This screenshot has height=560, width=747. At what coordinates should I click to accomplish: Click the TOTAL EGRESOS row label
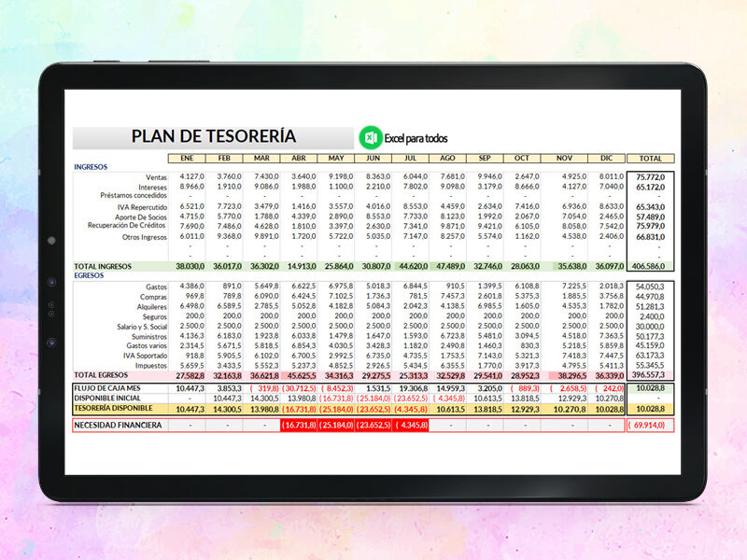[x=101, y=375]
